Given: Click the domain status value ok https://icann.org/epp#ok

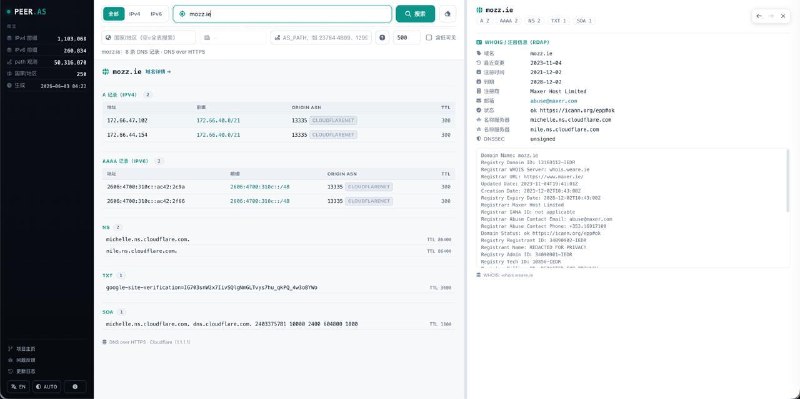Looking at the screenshot, I should click(572, 110).
